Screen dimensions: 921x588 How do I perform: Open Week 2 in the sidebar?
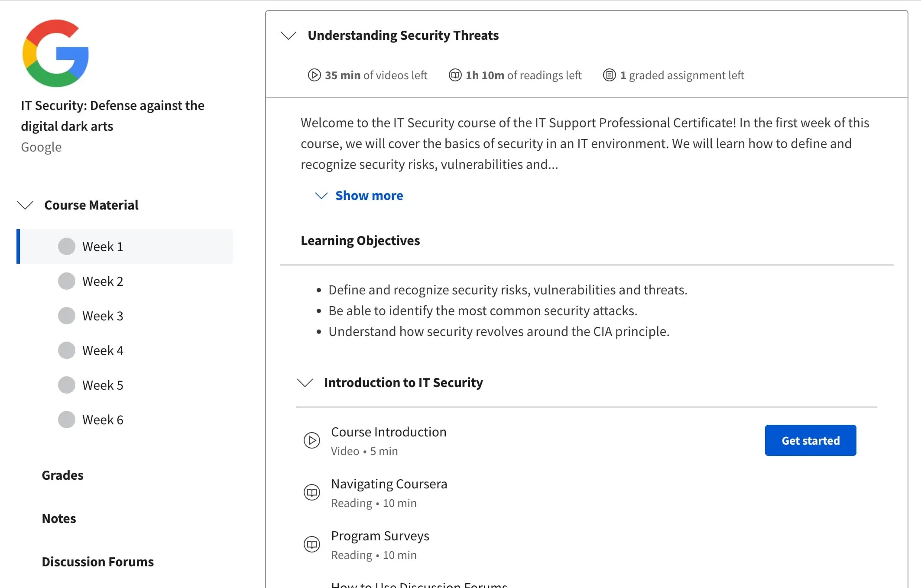point(103,281)
